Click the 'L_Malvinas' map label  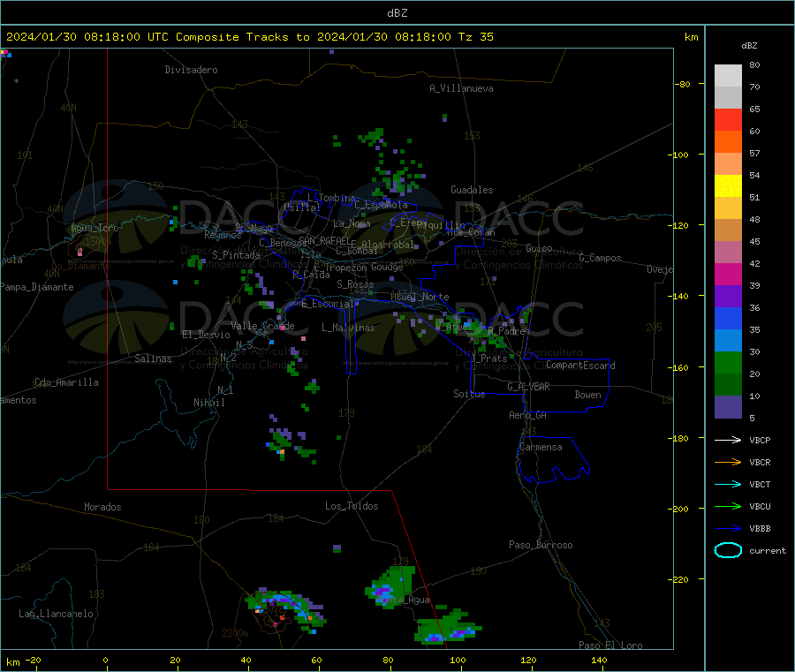pyautogui.click(x=348, y=328)
